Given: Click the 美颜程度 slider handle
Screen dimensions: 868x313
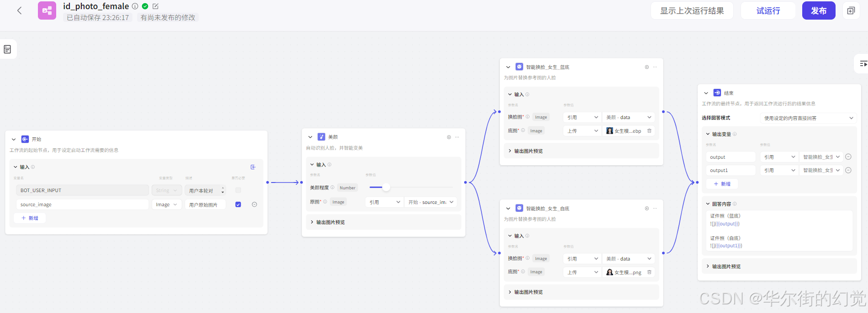Looking at the screenshot, I should (386, 187).
